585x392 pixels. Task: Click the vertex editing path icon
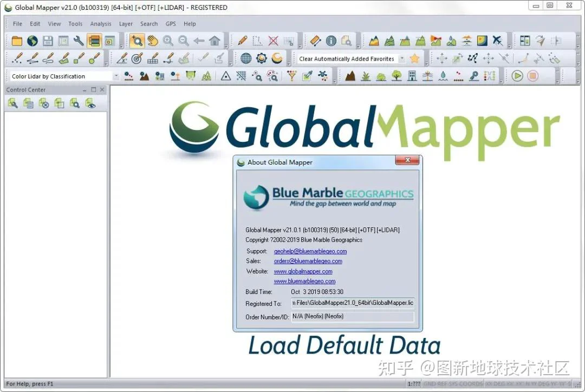coord(473,58)
